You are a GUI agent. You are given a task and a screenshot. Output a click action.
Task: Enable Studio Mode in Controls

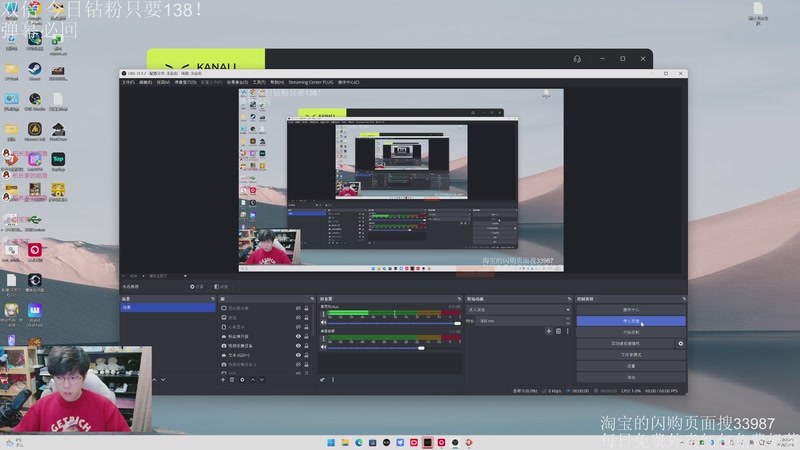(631, 355)
